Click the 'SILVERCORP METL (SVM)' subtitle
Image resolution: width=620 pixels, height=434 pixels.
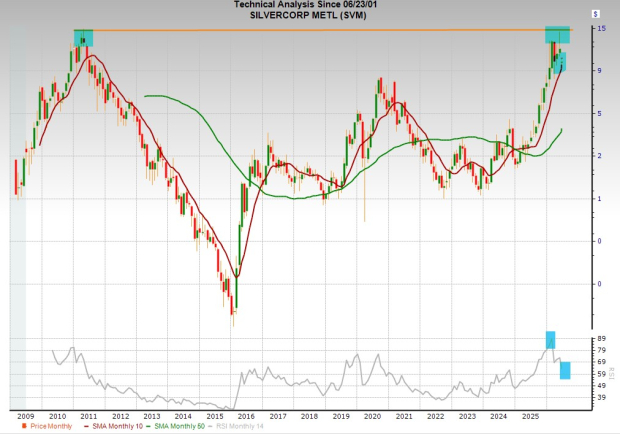308,15
